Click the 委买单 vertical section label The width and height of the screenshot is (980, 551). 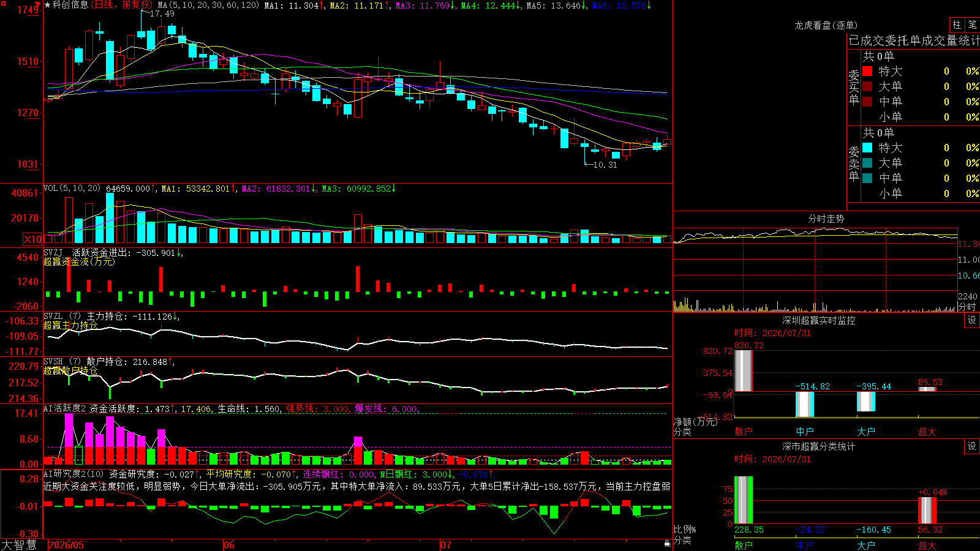pos(854,87)
